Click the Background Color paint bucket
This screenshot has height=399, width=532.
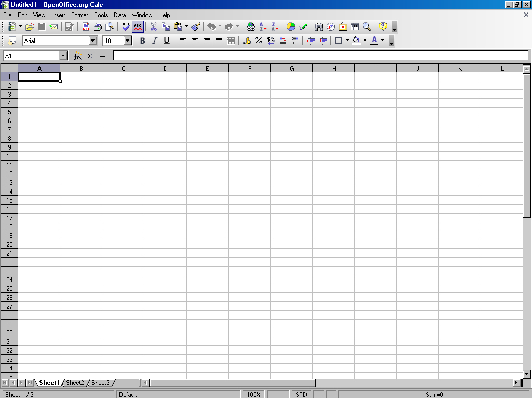pyautogui.click(x=356, y=41)
